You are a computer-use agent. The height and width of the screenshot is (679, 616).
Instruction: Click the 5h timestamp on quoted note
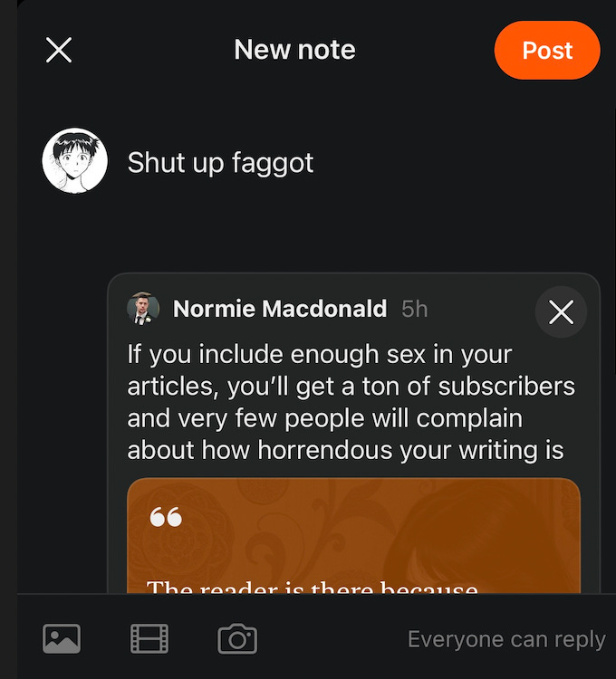click(x=414, y=310)
